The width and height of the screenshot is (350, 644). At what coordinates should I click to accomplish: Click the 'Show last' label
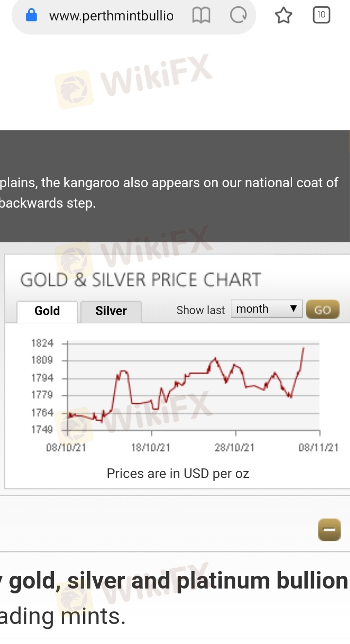[201, 310]
